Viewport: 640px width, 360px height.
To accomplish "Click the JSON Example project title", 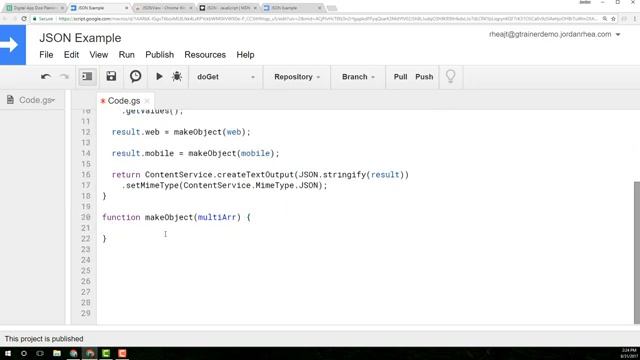I will point(80,38).
